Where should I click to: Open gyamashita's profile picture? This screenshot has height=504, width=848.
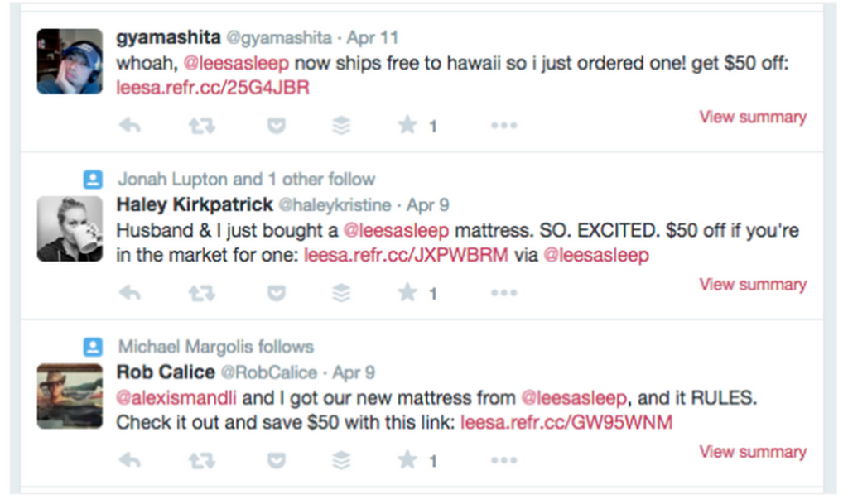click(70, 62)
